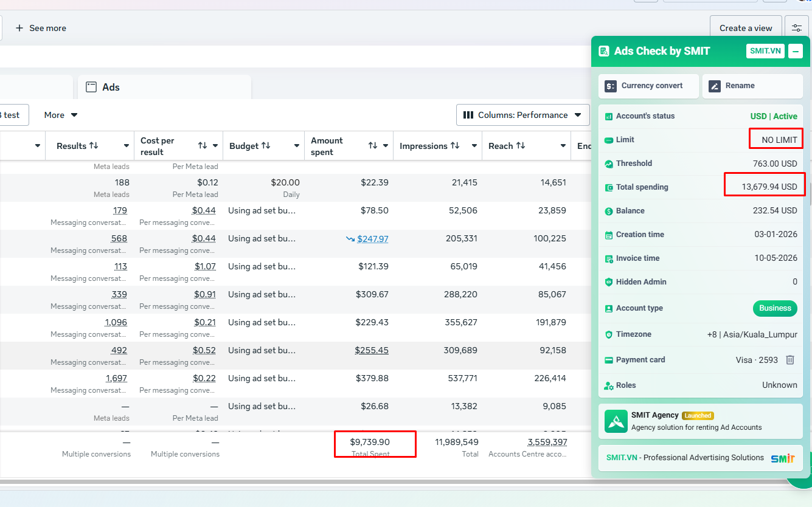Click the 1,096 results link
812x507 pixels.
point(116,323)
